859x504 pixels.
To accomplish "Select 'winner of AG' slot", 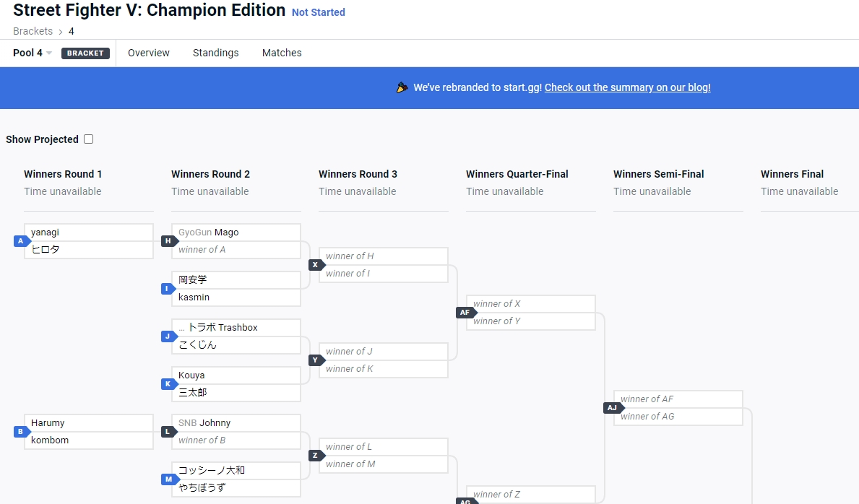I will click(x=678, y=417).
